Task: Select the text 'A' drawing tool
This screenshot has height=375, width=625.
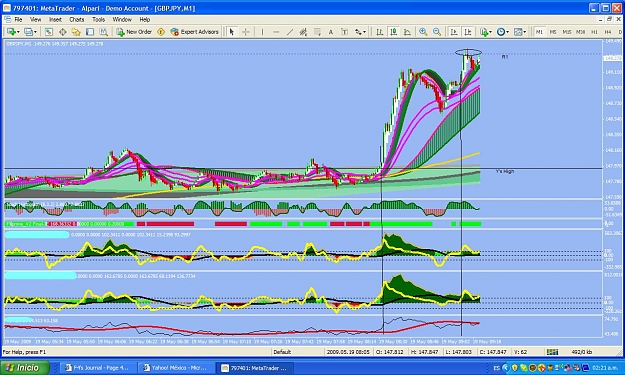Action: tap(331, 32)
